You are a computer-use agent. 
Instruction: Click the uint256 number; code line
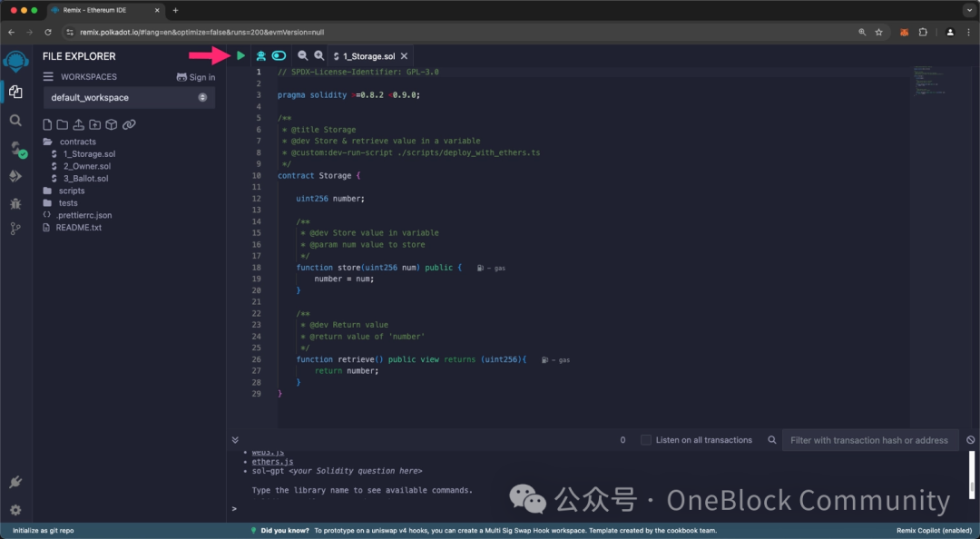[x=330, y=199]
